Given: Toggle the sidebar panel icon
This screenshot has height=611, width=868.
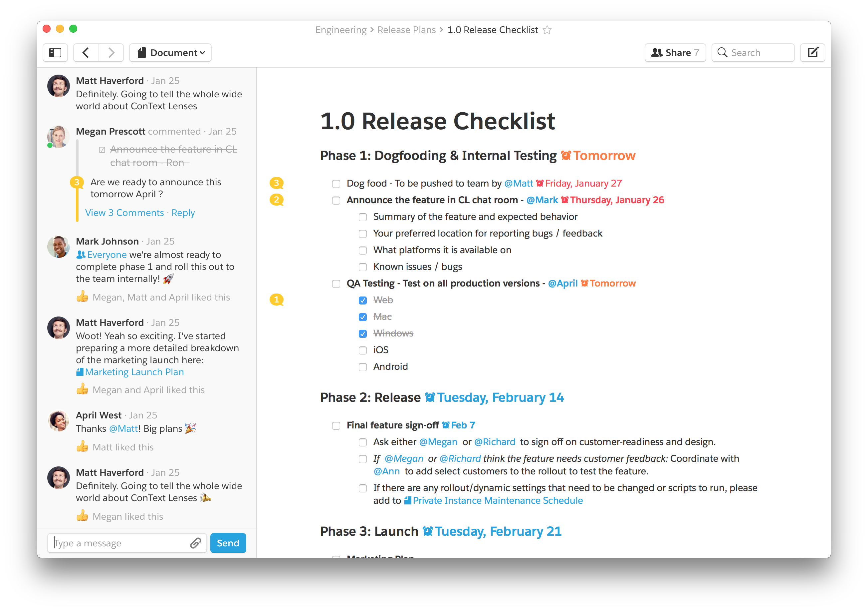Looking at the screenshot, I should (55, 53).
